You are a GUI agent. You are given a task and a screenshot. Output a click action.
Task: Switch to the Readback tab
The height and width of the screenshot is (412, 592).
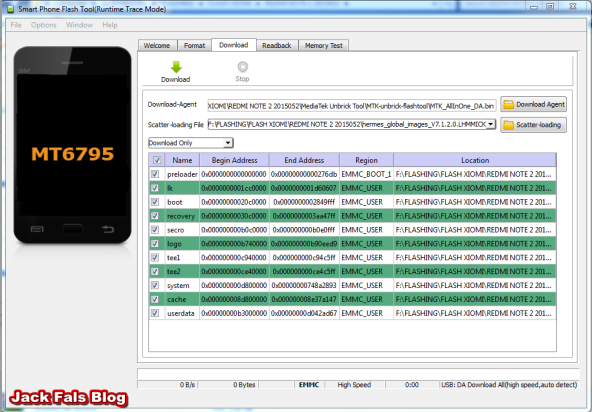click(277, 45)
